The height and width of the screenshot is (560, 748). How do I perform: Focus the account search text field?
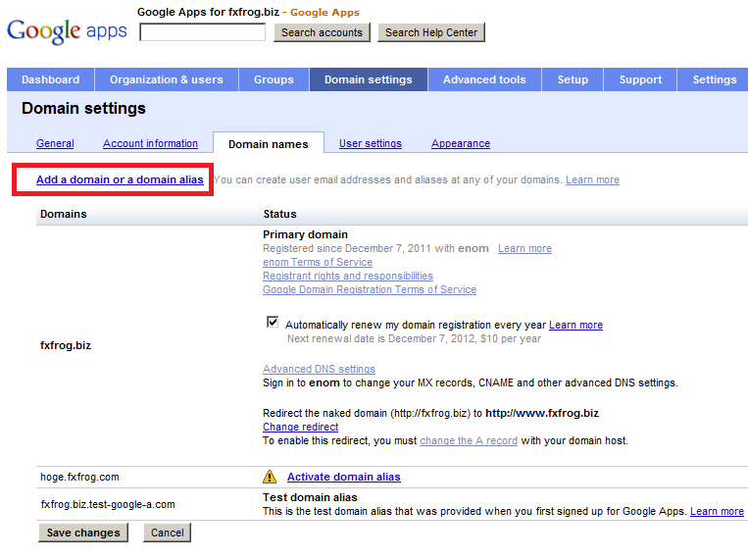pos(203,32)
